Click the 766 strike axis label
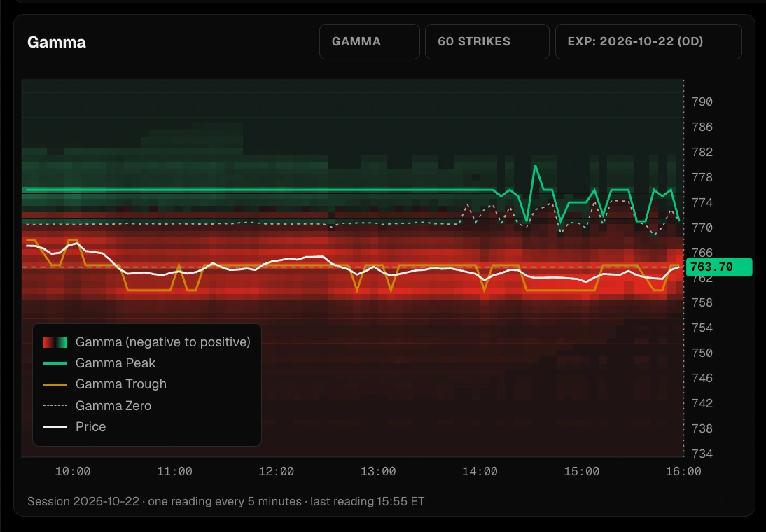The image size is (766, 532). 702,253
